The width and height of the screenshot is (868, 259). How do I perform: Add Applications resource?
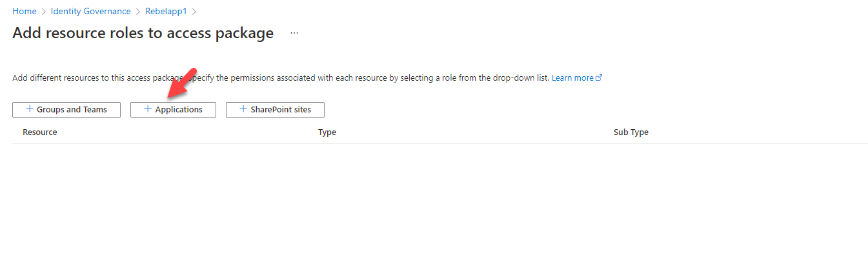(x=173, y=110)
